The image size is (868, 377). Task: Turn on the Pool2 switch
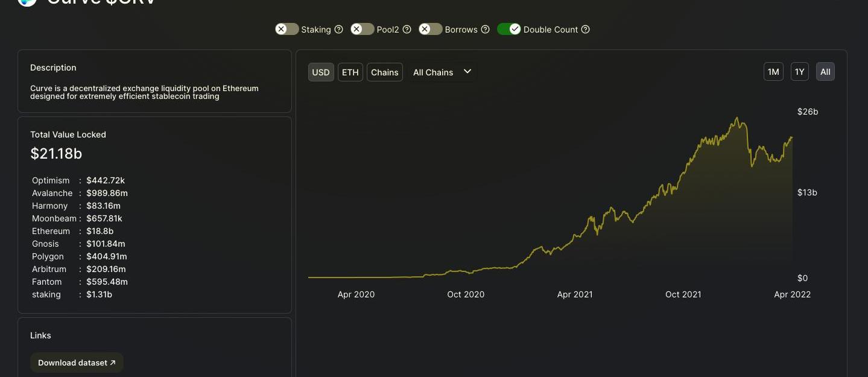[363, 29]
